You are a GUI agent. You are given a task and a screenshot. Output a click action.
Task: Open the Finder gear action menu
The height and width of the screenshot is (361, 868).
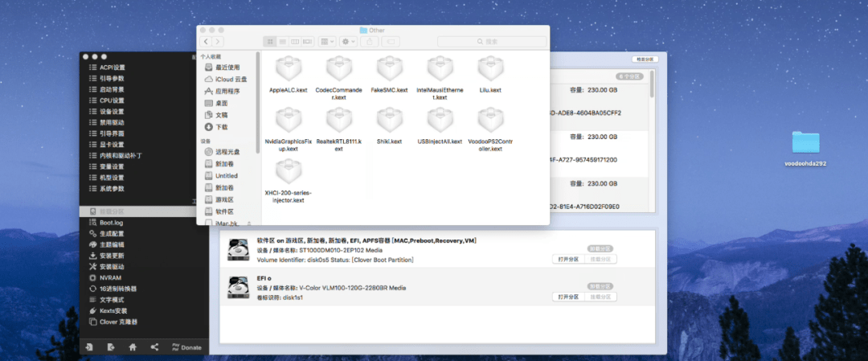[349, 42]
